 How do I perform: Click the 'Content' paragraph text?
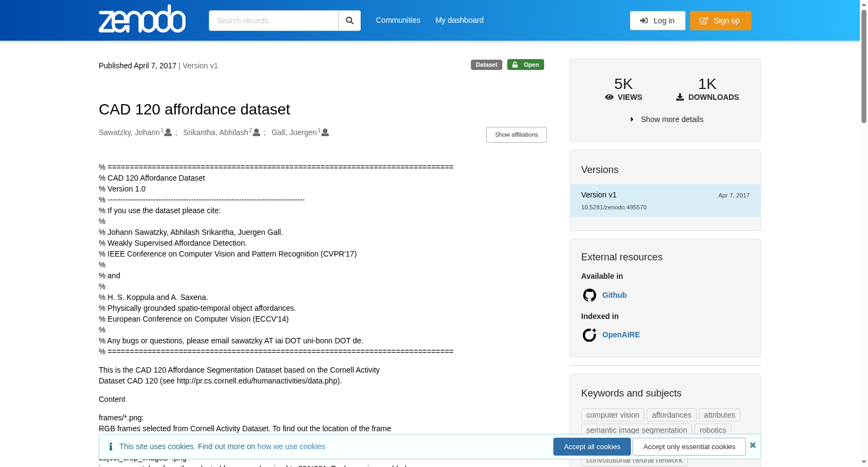click(x=112, y=399)
